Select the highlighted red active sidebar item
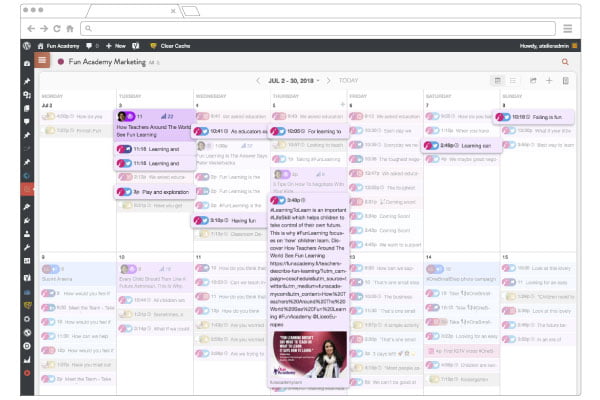Viewport: 600px width, 400px height. tap(27, 189)
